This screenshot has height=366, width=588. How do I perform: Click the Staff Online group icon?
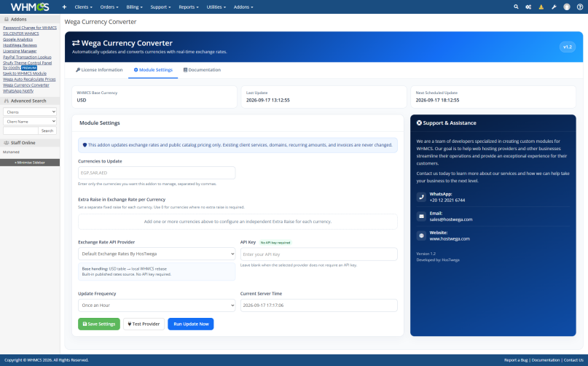tap(7, 143)
